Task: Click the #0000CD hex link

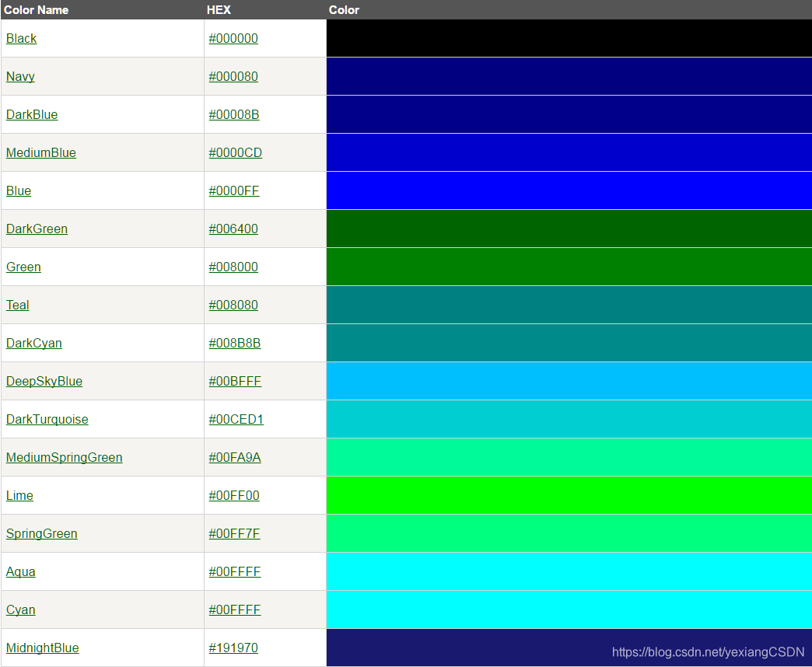Action: (235, 152)
